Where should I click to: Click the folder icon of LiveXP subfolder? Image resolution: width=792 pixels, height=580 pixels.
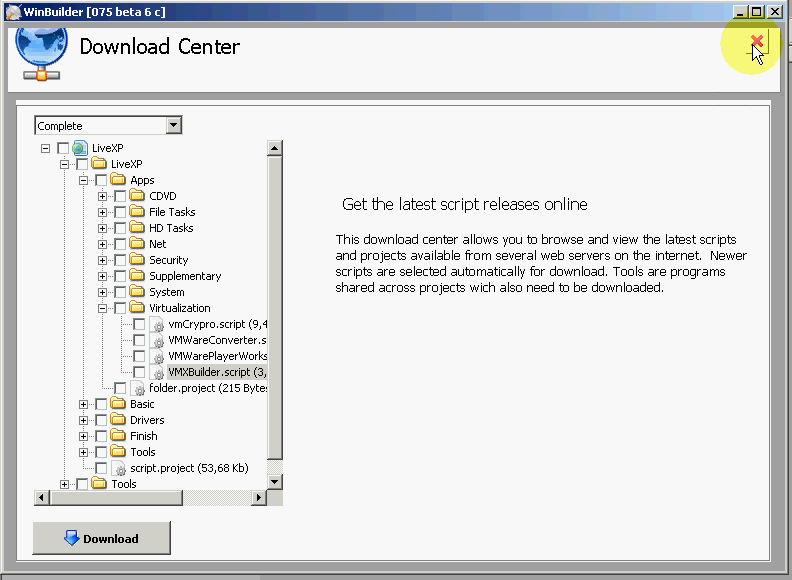pos(99,164)
